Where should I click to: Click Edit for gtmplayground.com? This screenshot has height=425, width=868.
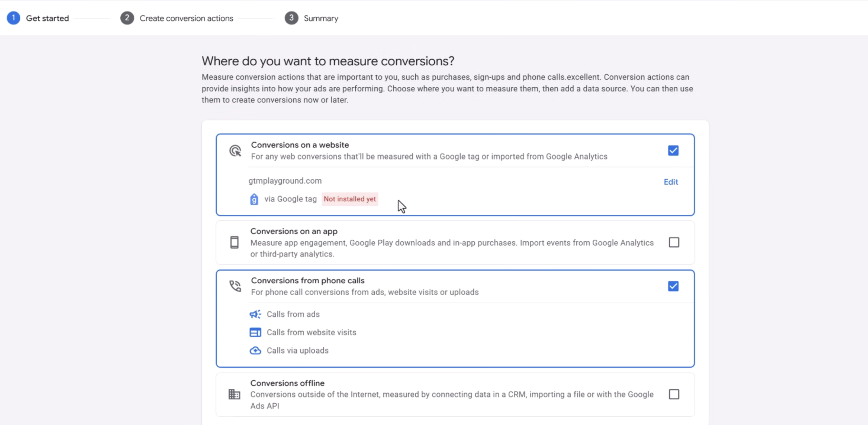(x=671, y=182)
